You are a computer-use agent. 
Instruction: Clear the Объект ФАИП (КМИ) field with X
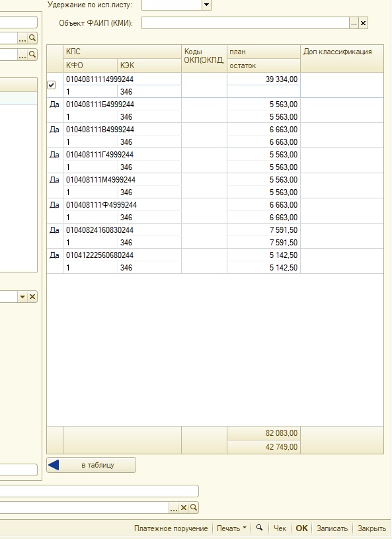pyautogui.click(x=363, y=23)
